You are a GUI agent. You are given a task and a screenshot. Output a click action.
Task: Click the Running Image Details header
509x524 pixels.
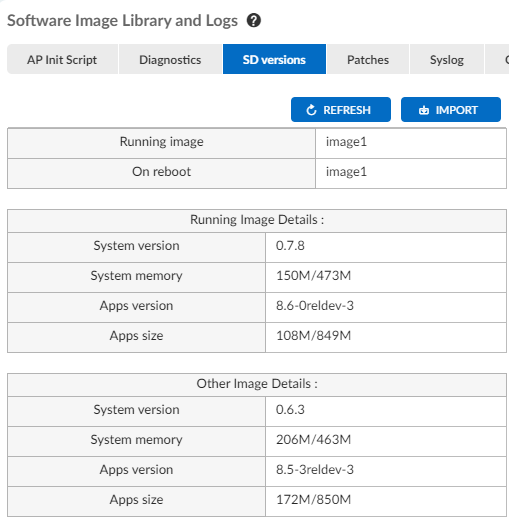point(257,220)
